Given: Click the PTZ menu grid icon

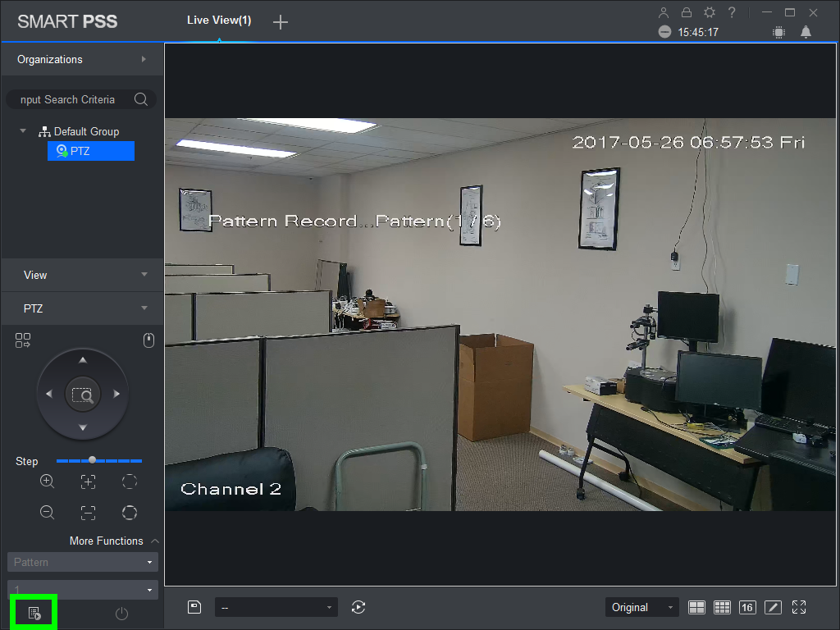Looking at the screenshot, I should pos(23,340).
